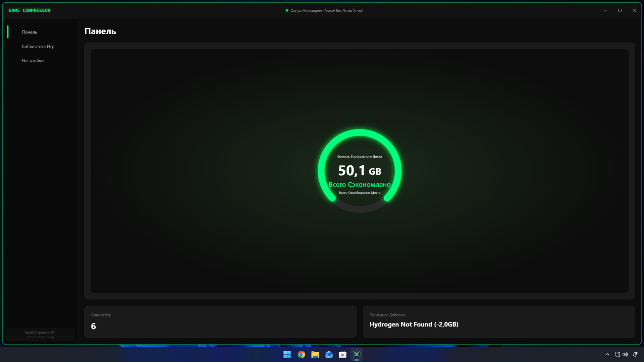Click the green status indicator dot

287,10
